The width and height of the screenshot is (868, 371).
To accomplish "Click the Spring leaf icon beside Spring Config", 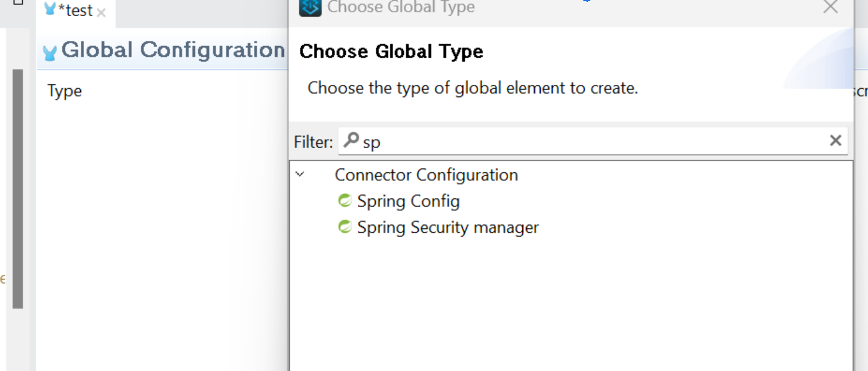I will [345, 200].
